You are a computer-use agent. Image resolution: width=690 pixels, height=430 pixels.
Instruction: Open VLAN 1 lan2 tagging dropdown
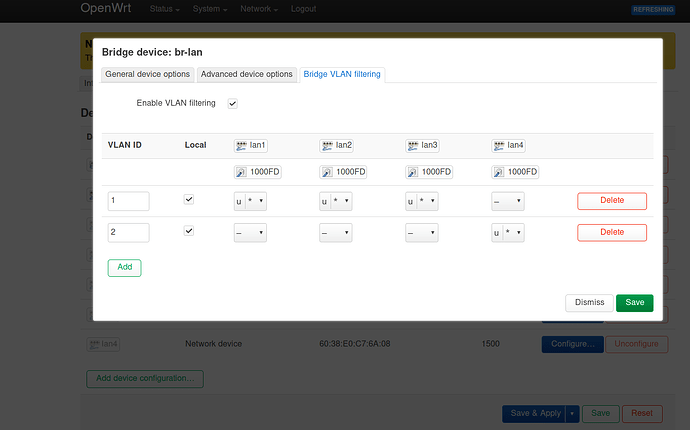(x=336, y=201)
